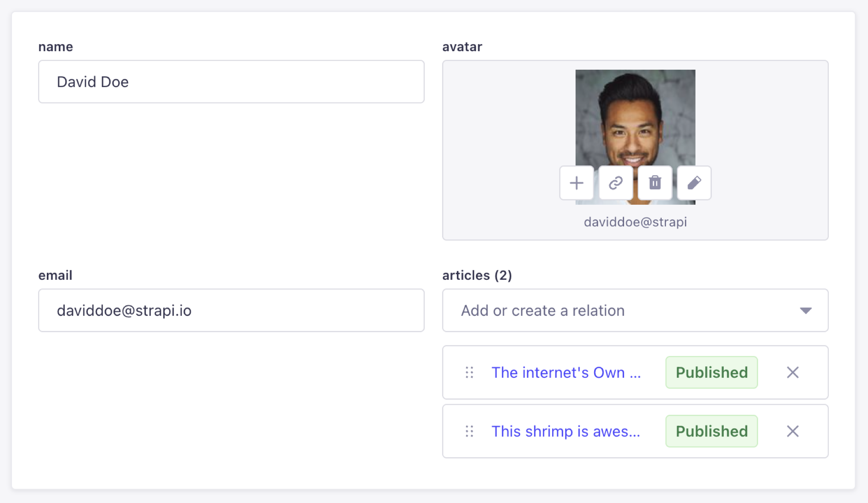Click the plus icon on avatar
This screenshot has width=868, height=503.
(576, 183)
